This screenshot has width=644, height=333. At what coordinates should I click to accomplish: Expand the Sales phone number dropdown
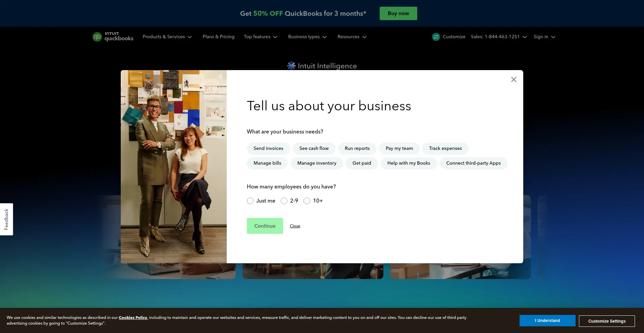click(499, 37)
